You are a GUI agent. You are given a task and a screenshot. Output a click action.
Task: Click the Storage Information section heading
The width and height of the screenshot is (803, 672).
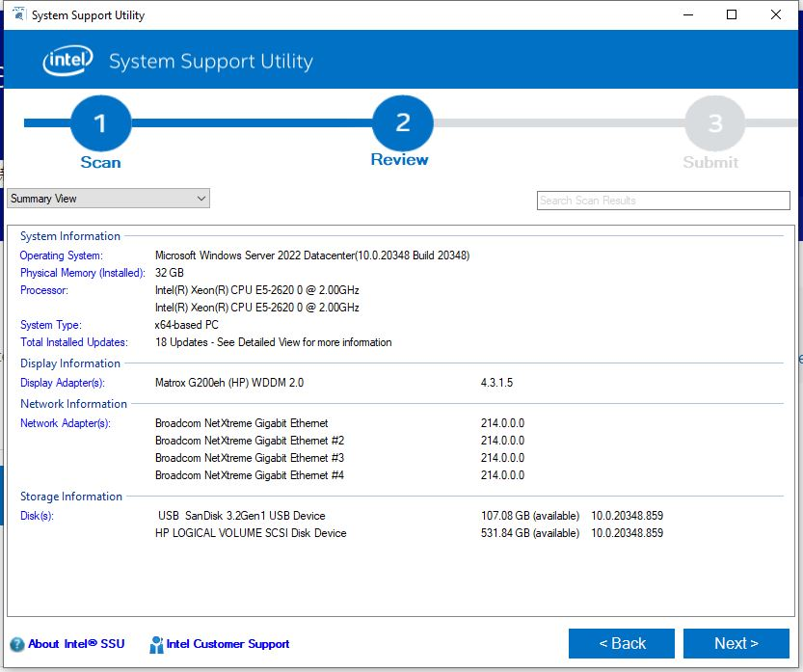tap(71, 497)
